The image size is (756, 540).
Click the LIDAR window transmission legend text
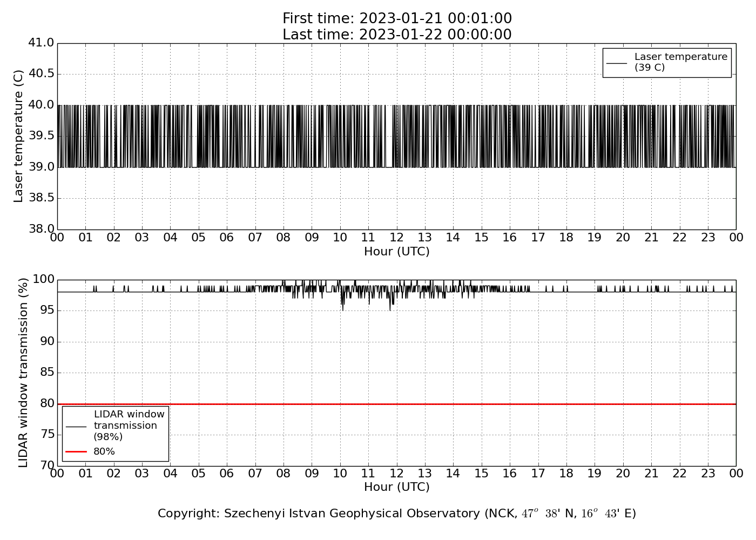click(x=129, y=426)
